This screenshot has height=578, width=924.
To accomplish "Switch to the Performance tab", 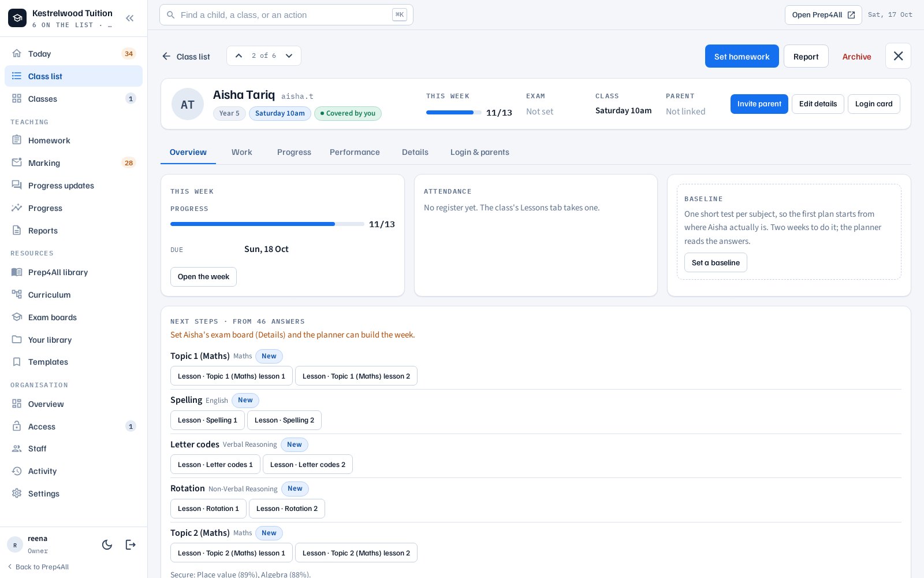I will [355, 152].
